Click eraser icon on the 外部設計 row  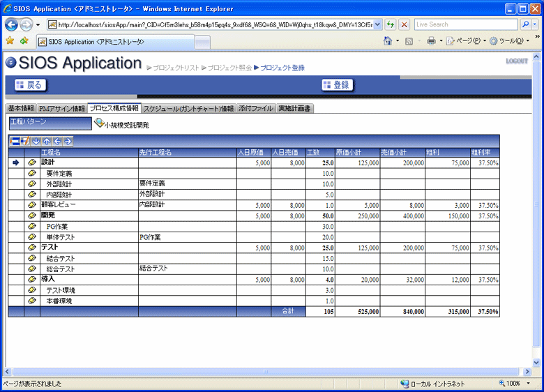pos(32,183)
